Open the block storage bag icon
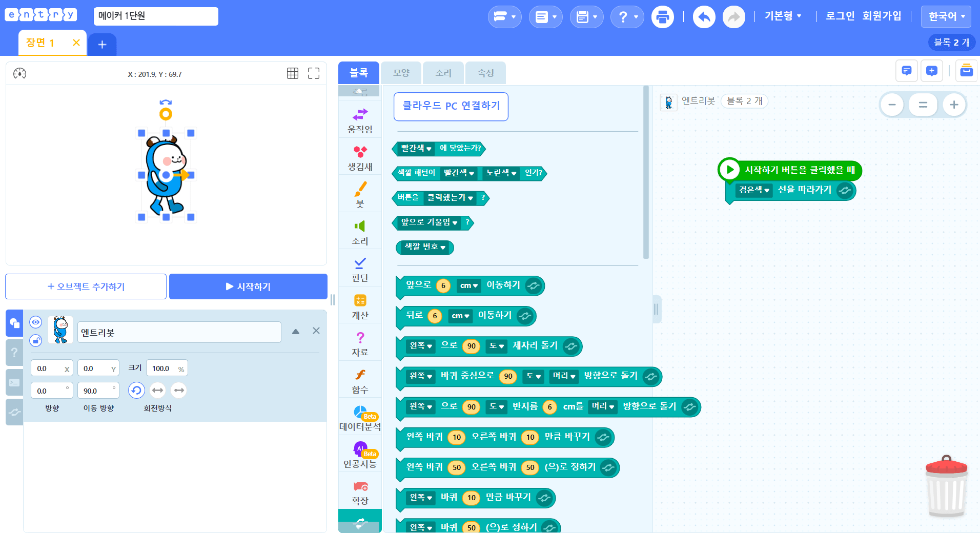The width and height of the screenshot is (980, 533). [x=966, y=71]
